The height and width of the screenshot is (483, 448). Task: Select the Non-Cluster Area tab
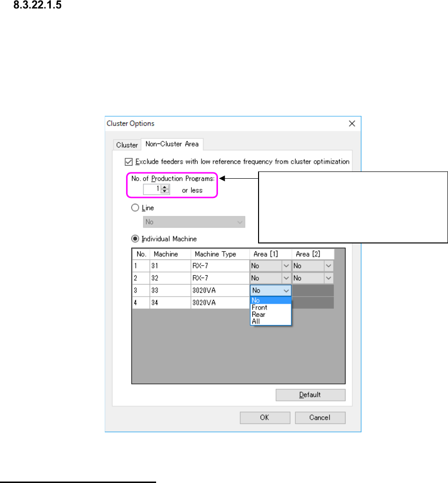172,144
